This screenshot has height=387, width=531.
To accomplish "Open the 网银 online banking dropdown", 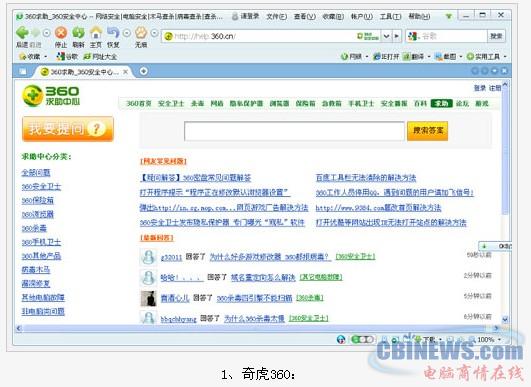I will click(355, 57).
